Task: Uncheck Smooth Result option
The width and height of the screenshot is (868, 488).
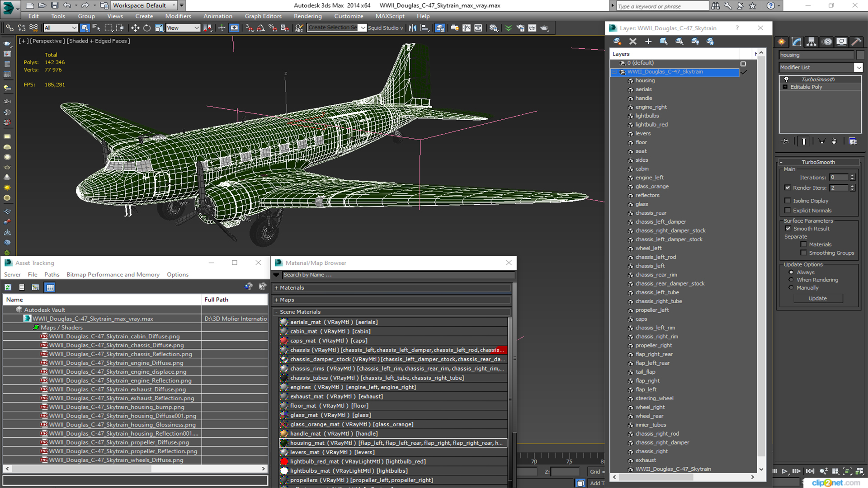Action: [x=788, y=229]
